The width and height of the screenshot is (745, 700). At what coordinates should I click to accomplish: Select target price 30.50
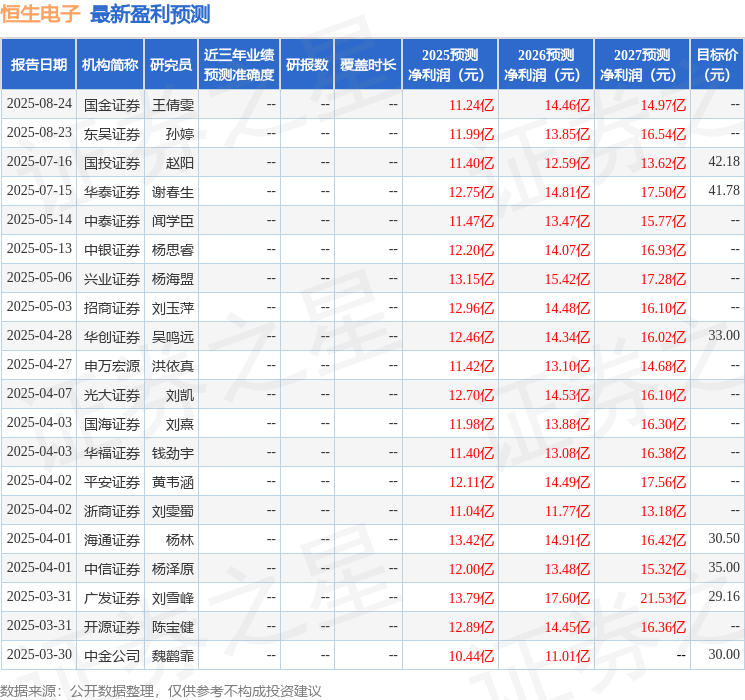point(724,538)
